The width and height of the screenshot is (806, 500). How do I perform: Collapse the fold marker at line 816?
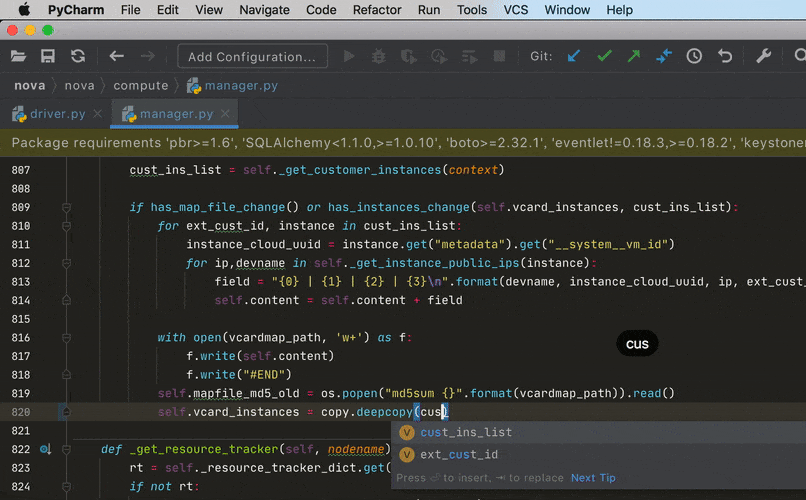point(66,338)
